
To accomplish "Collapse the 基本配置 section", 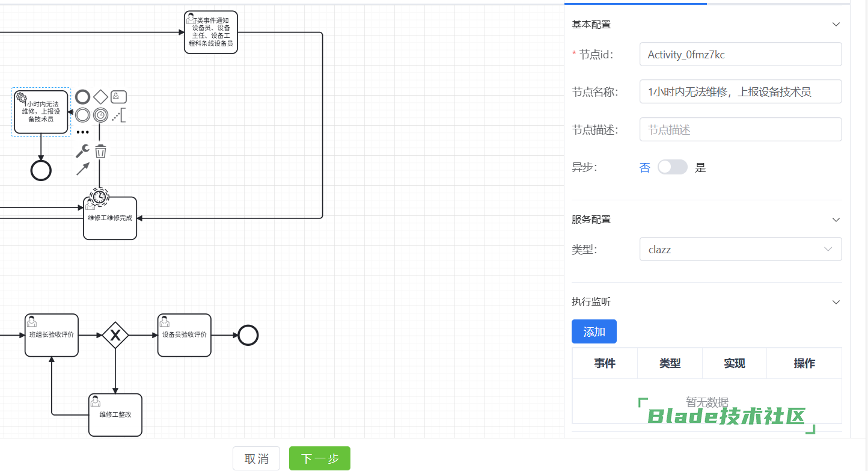I will (836, 25).
